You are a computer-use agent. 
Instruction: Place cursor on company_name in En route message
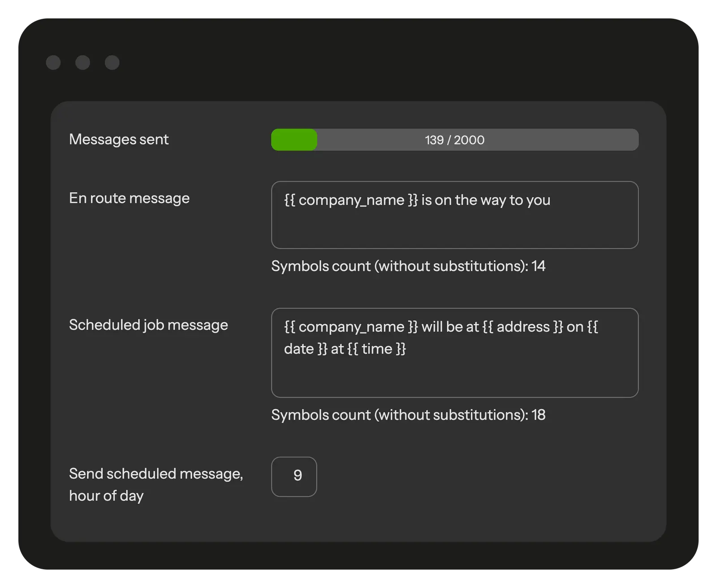[x=351, y=200]
